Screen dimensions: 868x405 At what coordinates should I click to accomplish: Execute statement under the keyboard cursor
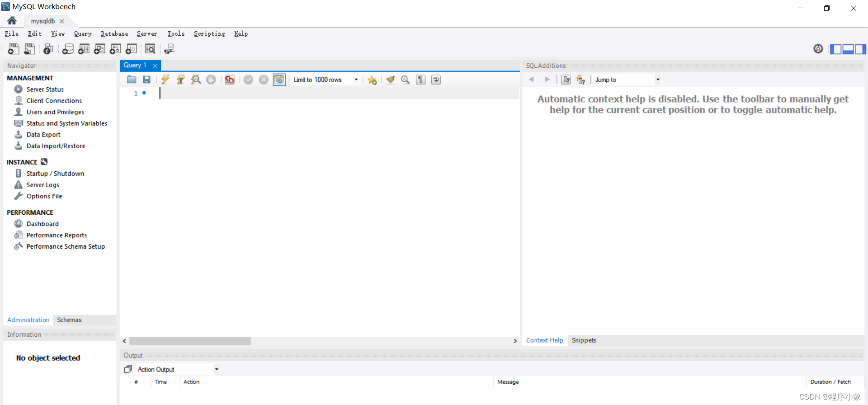pyautogui.click(x=181, y=80)
